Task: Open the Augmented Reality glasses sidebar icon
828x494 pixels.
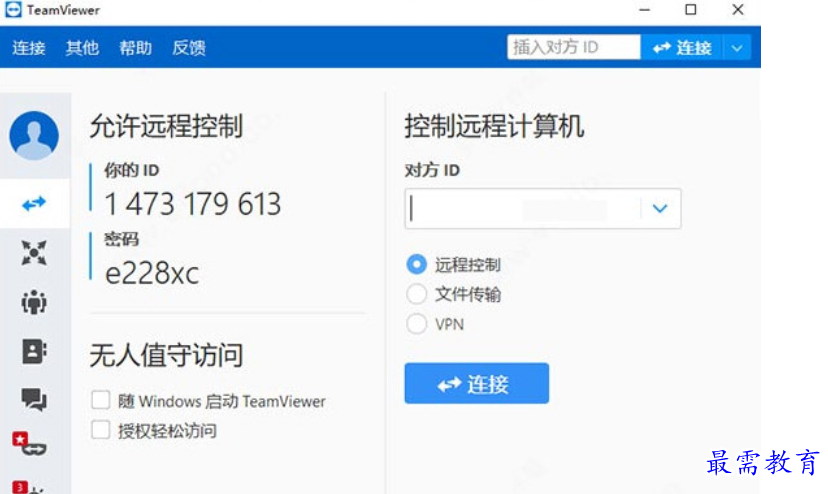Action: 30,444
